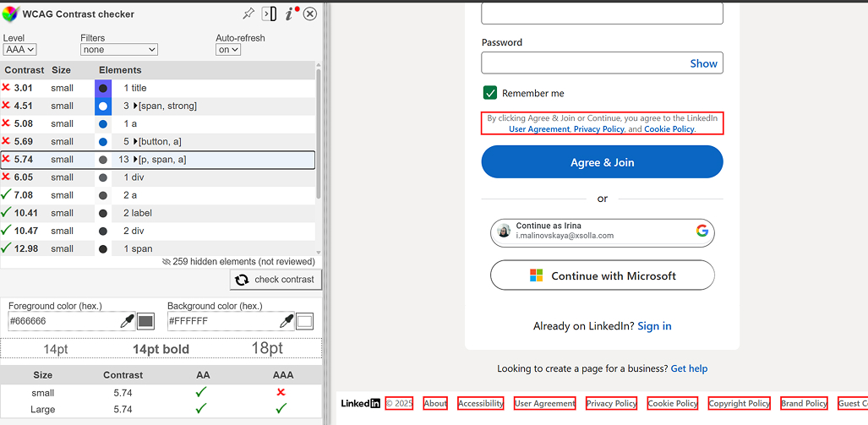
Task: Pin the WCAG Contrast checker panel
Action: point(248,14)
